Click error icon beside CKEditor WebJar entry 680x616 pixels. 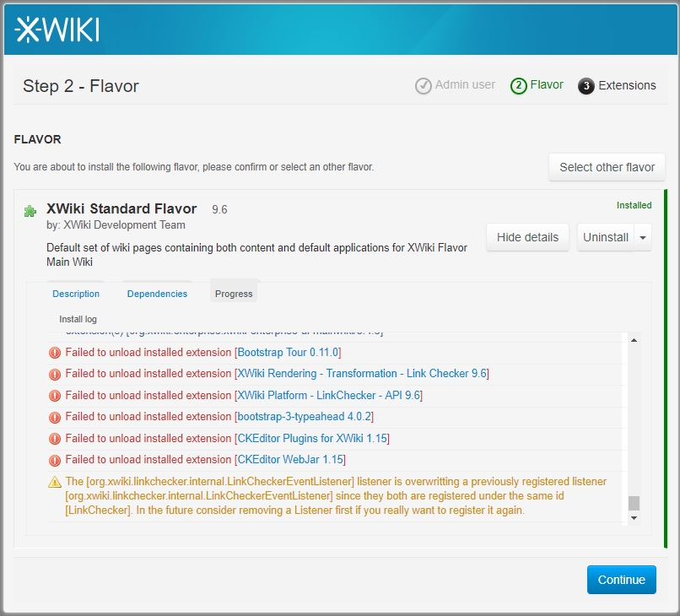55,460
